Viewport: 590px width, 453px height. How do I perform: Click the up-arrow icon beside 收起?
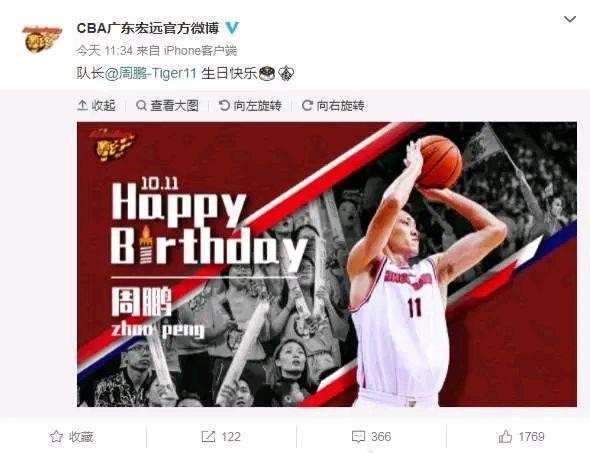[82, 106]
